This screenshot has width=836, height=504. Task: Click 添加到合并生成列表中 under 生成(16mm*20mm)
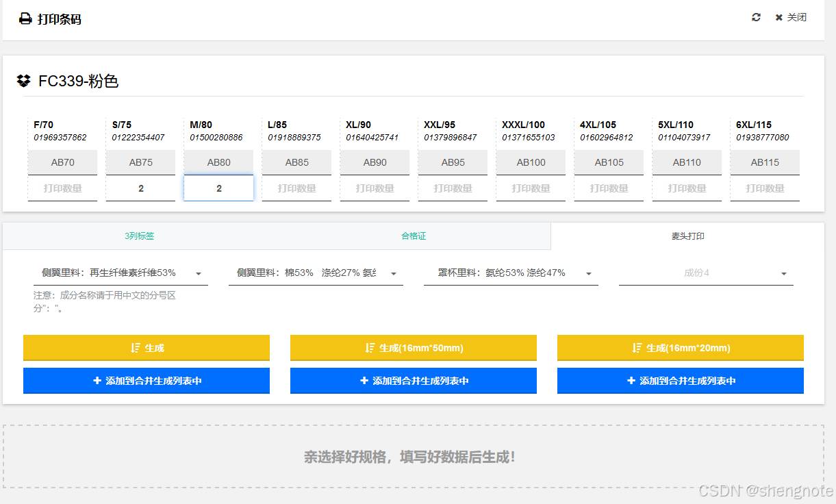[x=681, y=381]
